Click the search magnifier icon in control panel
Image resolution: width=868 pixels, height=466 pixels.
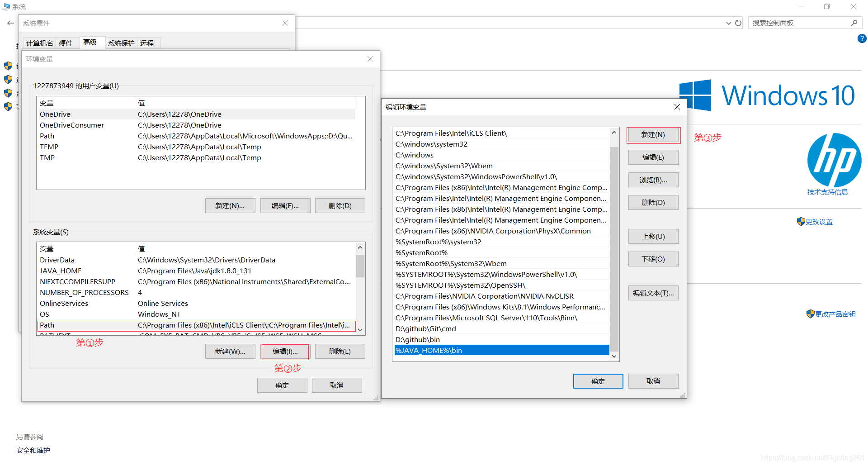[854, 23]
